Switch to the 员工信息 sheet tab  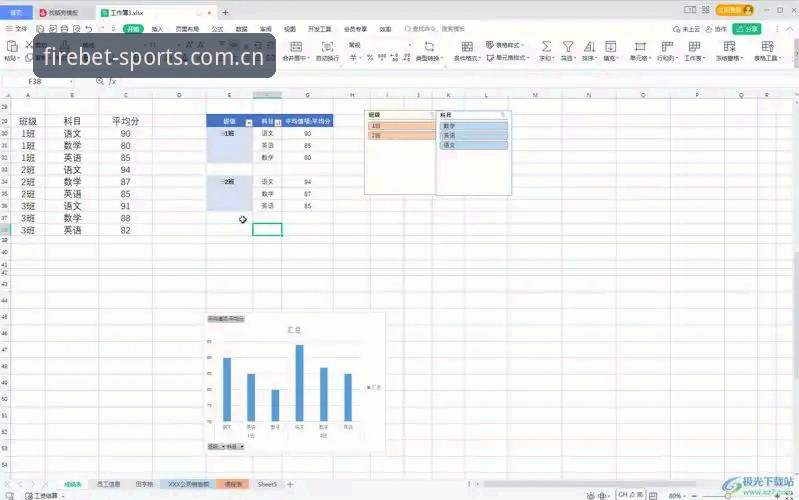(108, 484)
